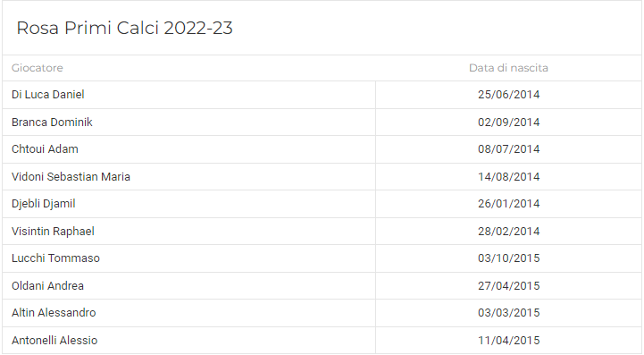The height and width of the screenshot is (355, 644).
Task: Click the Rosa Primi Calci 2022-23 title
Action: (124, 28)
